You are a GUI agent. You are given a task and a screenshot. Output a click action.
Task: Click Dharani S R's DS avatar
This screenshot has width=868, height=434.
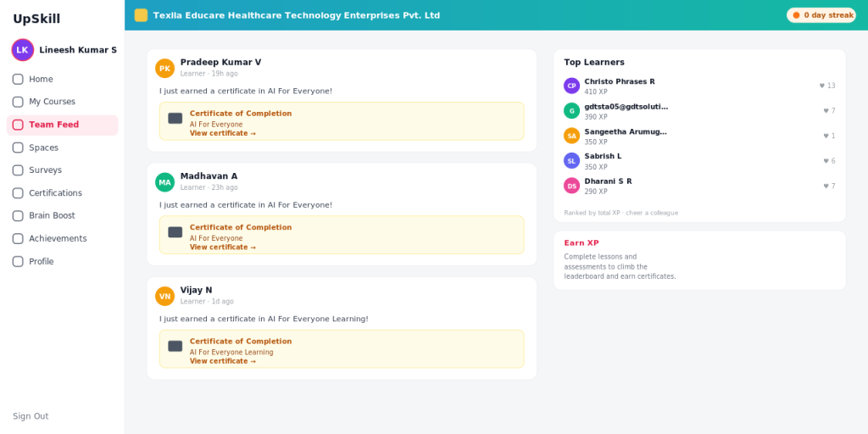(x=572, y=186)
